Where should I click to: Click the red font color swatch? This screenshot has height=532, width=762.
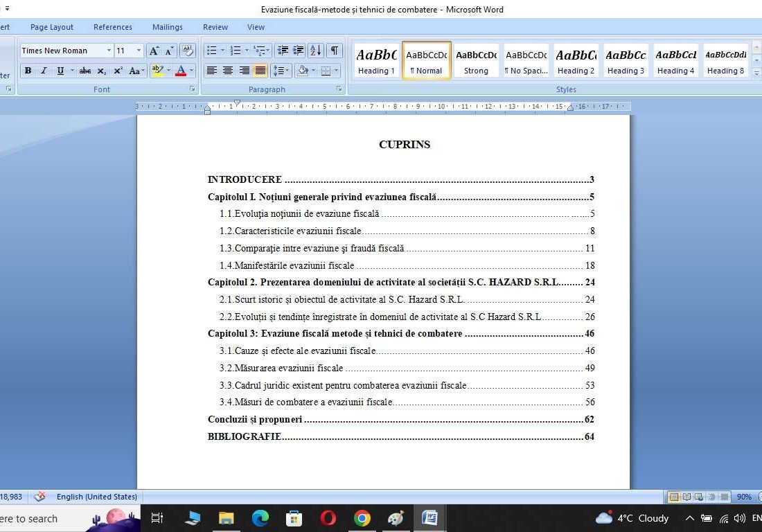(x=181, y=71)
